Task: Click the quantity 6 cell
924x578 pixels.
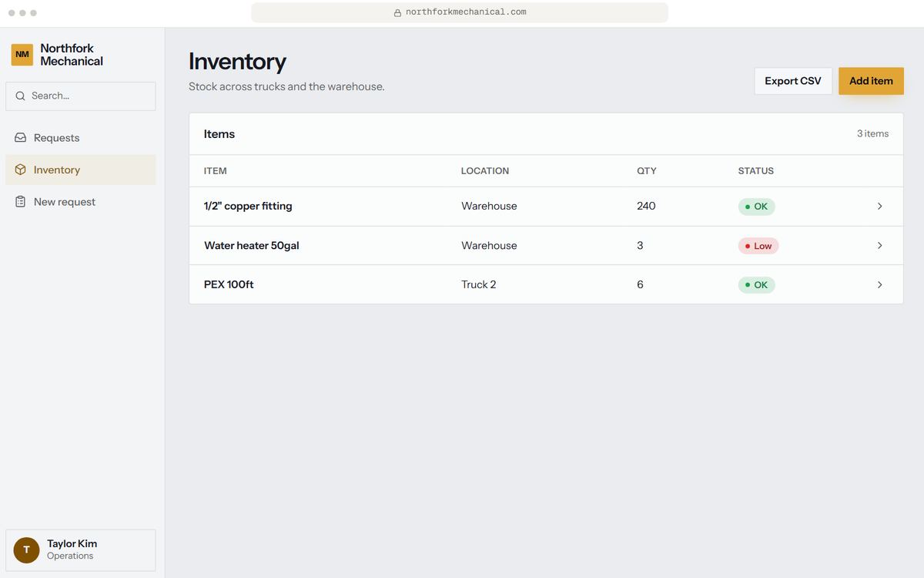Action: (x=640, y=285)
